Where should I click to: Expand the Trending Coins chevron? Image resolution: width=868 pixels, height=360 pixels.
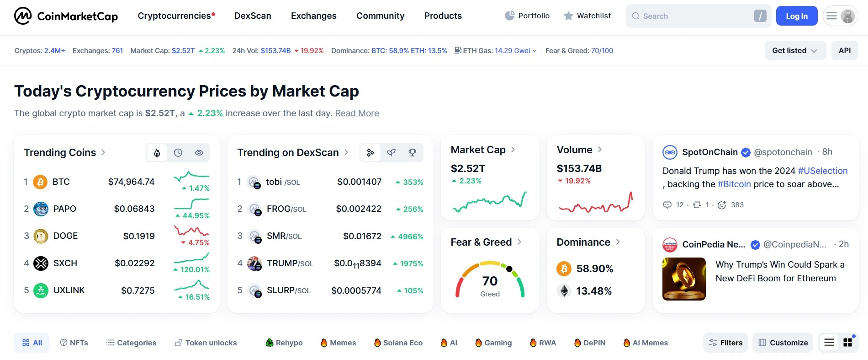103,152
